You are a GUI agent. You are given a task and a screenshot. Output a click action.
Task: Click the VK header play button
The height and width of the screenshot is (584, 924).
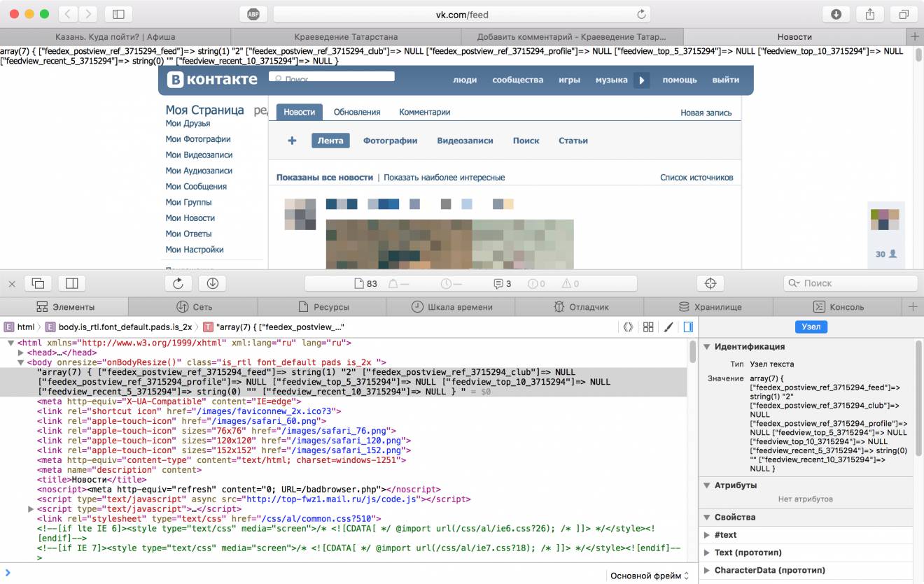pos(642,80)
